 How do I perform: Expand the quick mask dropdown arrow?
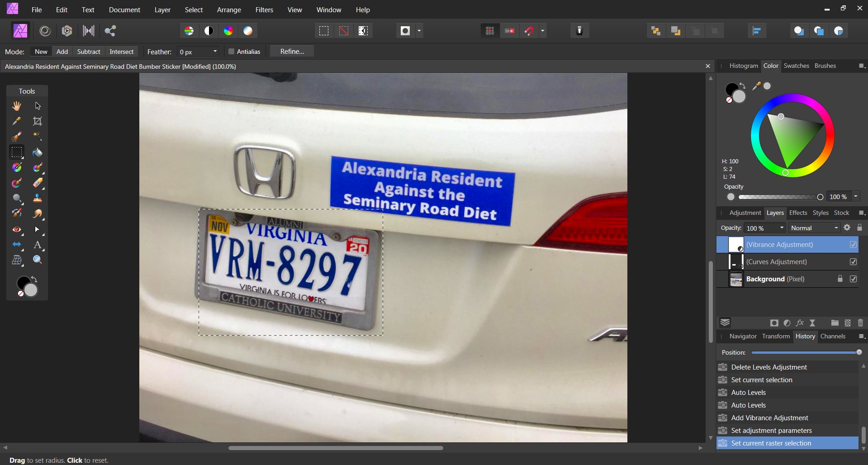(x=419, y=31)
